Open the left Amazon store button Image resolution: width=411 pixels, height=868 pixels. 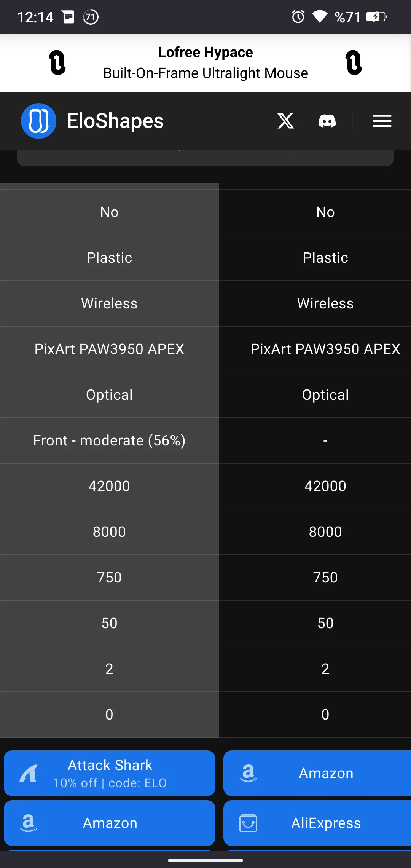(110, 823)
